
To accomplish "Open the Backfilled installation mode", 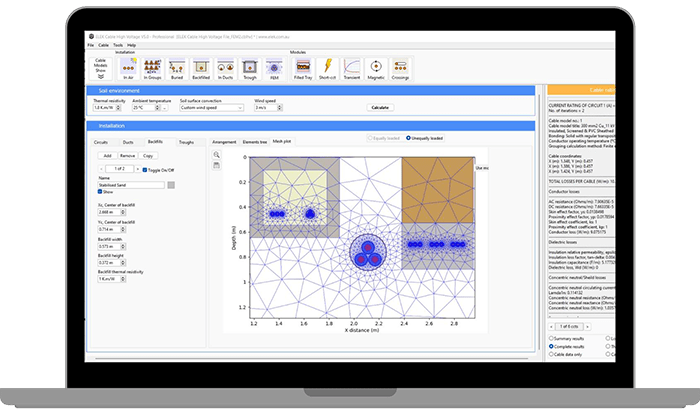I will tap(201, 69).
